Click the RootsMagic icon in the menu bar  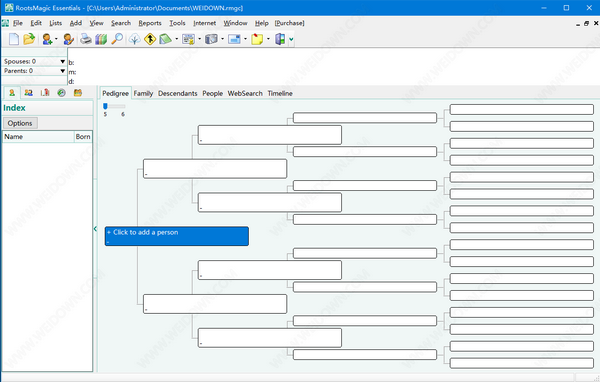[5, 23]
